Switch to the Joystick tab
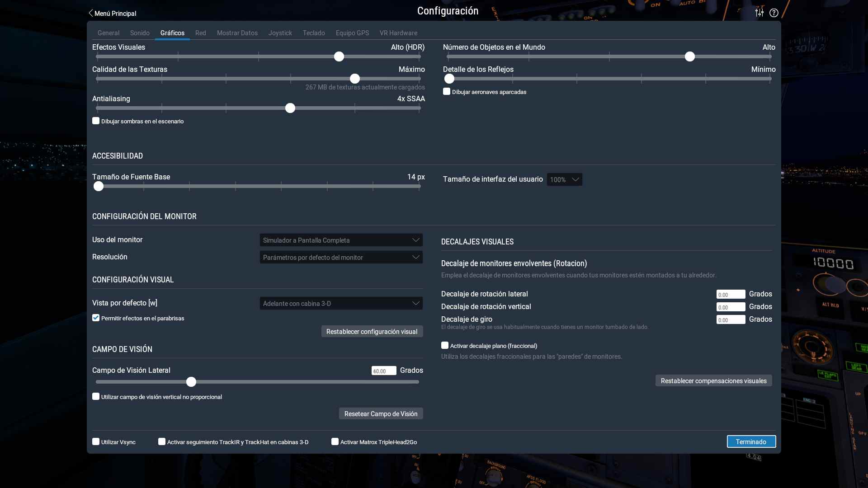 [x=280, y=33]
